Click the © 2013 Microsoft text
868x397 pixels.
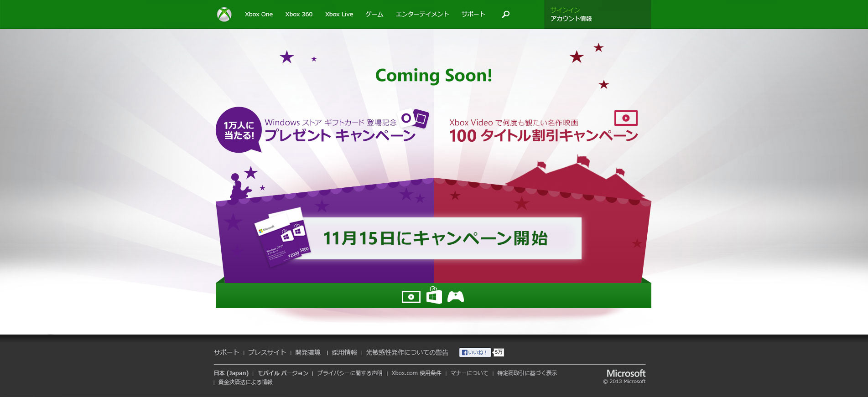tap(624, 382)
